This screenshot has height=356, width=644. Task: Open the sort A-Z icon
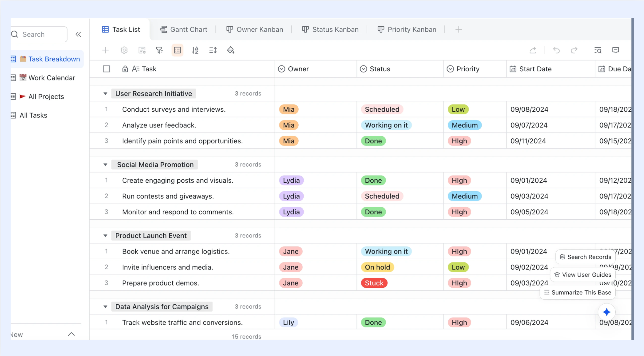pos(195,50)
